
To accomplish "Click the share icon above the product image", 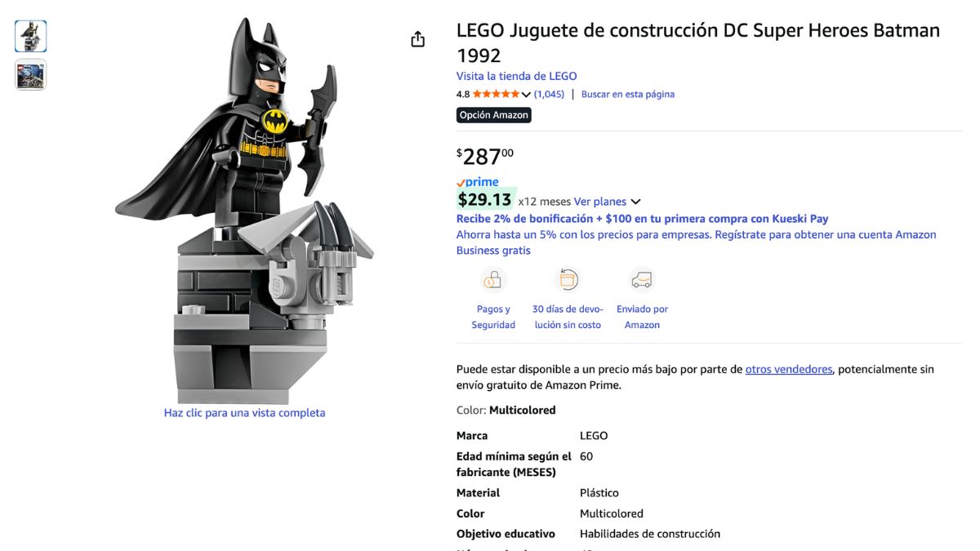I will click(418, 39).
